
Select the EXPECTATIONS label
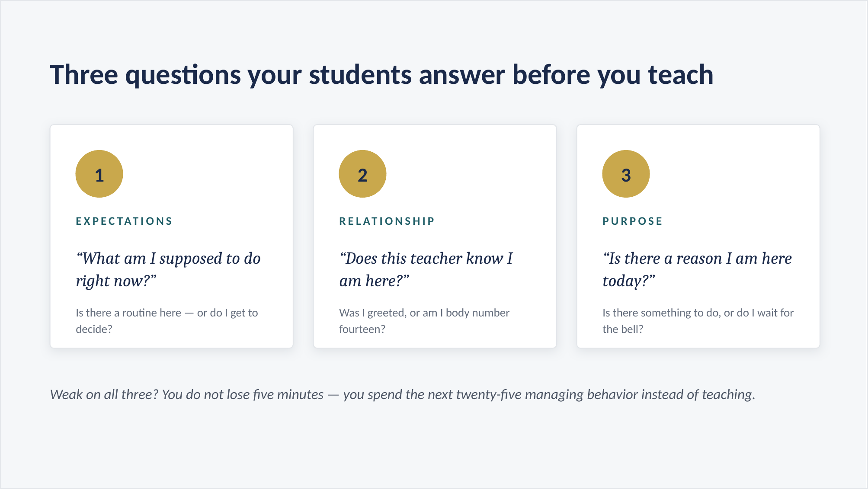coord(124,221)
